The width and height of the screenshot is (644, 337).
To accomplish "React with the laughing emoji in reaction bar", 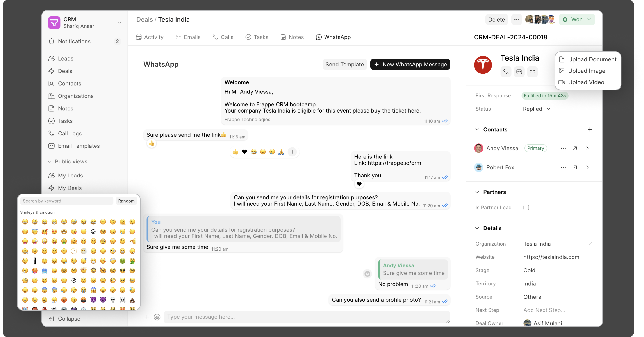I will click(253, 152).
